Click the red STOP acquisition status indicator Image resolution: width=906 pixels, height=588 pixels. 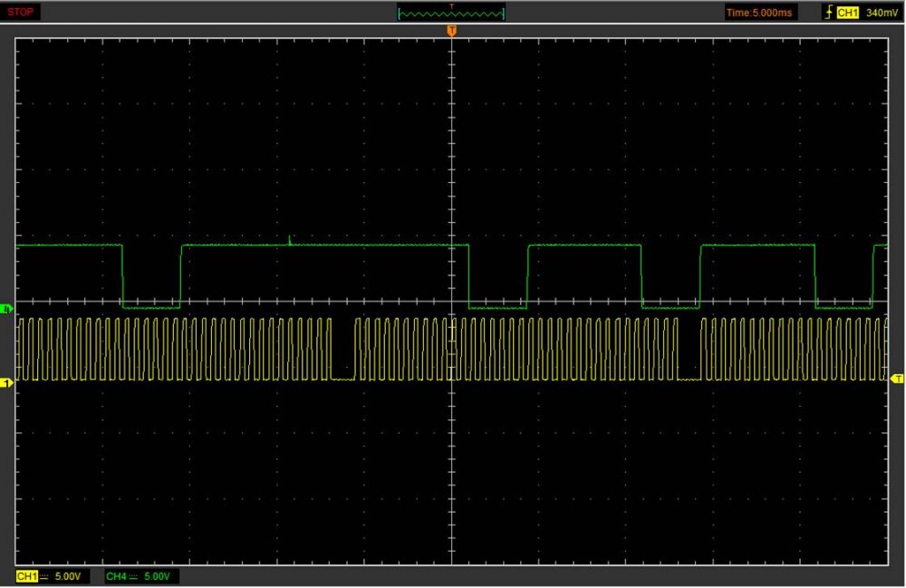pos(21,12)
